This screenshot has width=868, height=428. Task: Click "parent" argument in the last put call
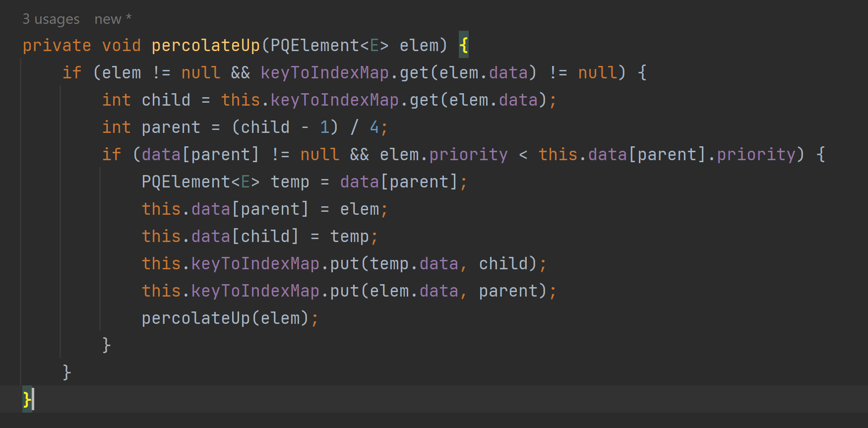(508, 291)
